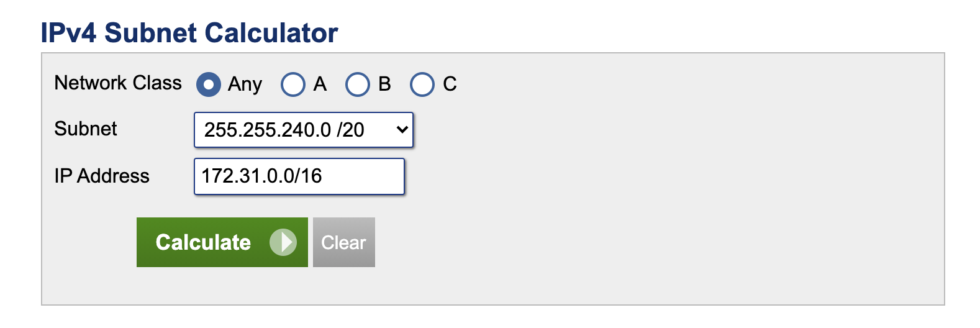Click the IP Address field label
980x328 pixels.
[102, 176]
